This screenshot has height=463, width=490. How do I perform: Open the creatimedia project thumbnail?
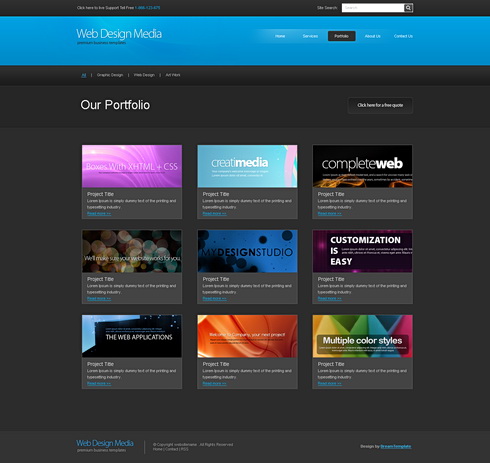tap(247, 166)
